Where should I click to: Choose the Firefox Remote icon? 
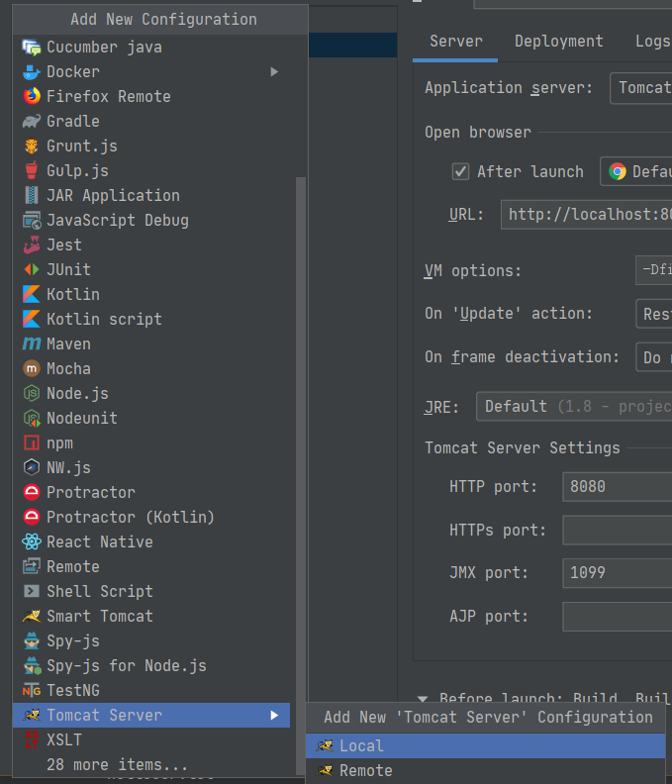31,96
